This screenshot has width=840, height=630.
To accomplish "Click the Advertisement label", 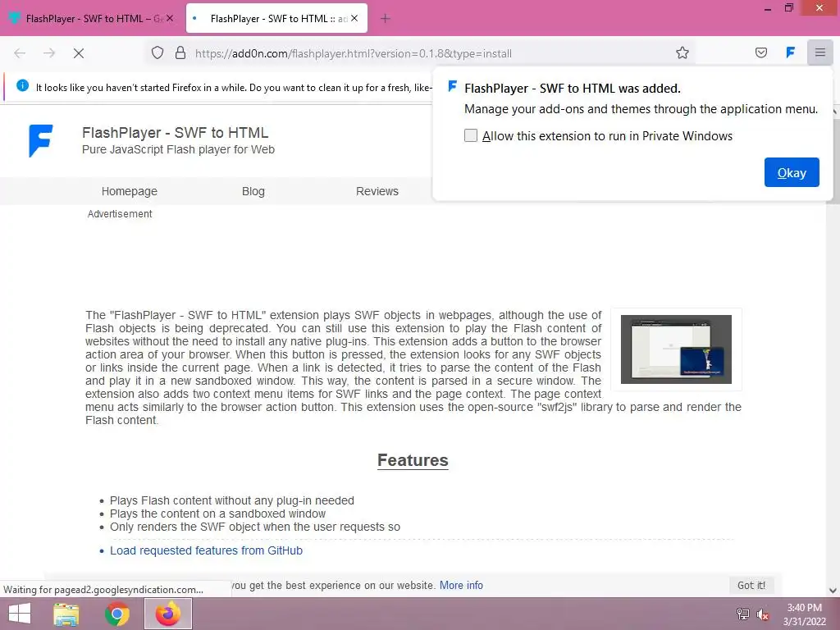I will (x=120, y=214).
